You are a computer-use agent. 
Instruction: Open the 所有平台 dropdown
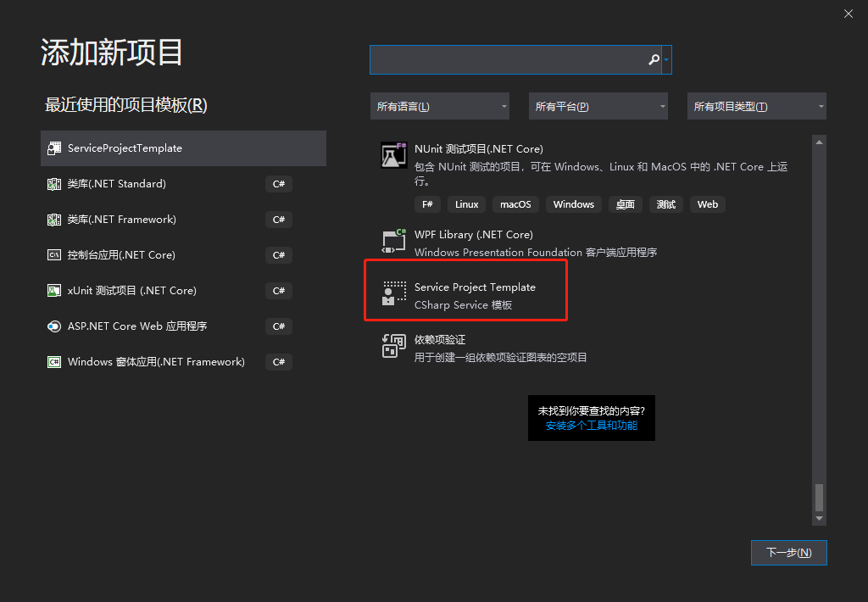click(x=598, y=105)
